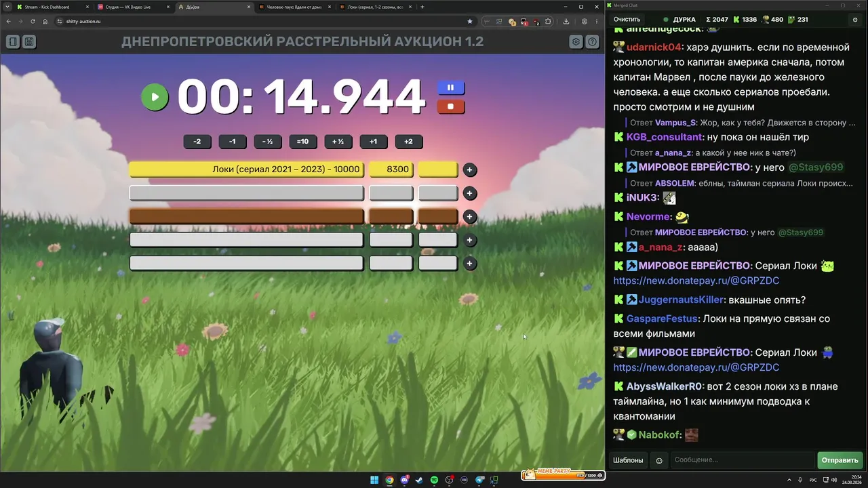The width and height of the screenshot is (868, 488).
Task: Click the name field of the fourth lot row
Action: coord(247,240)
